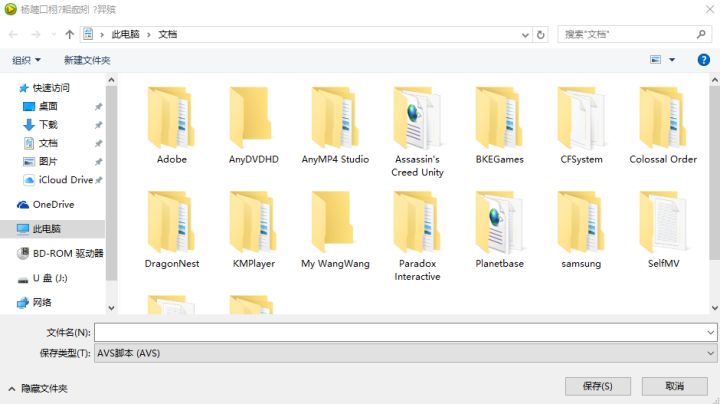720x404 pixels.
Task: Open the Colossal Order folder
Action: click(663, 125)
